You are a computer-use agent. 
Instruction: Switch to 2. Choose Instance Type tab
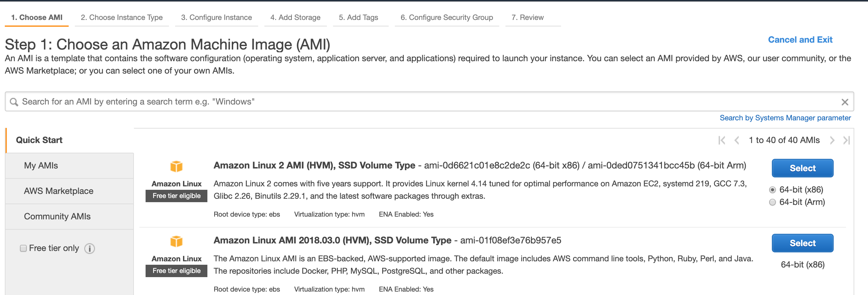coord(122,18)
